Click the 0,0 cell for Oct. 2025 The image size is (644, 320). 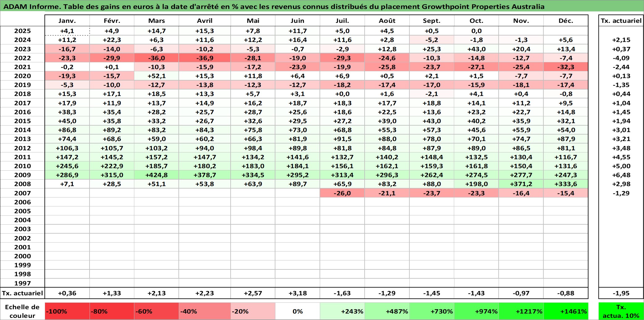(476, 31)
